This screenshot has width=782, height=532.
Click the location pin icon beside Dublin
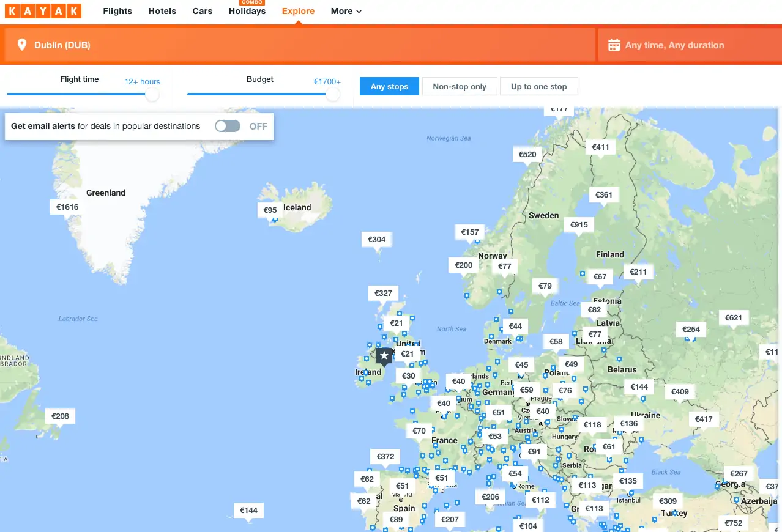click(22, 45)
